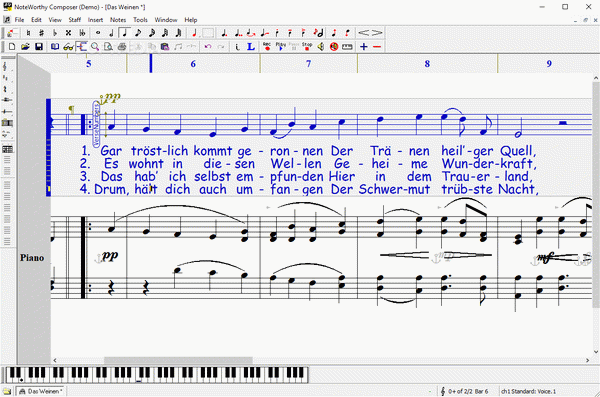Toggle the quarter note duration button
The width and height of the screenshot is (600, 397).
(124, 33)
